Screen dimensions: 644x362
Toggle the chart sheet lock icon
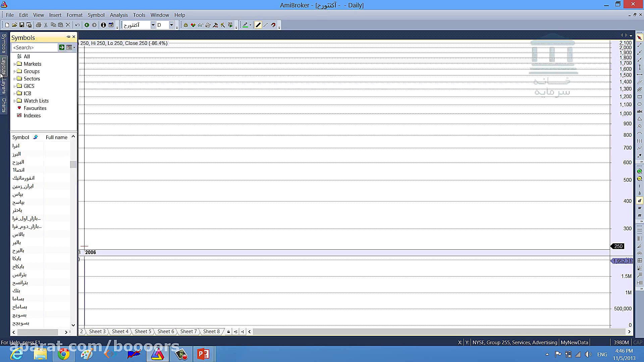pos(228,332)
